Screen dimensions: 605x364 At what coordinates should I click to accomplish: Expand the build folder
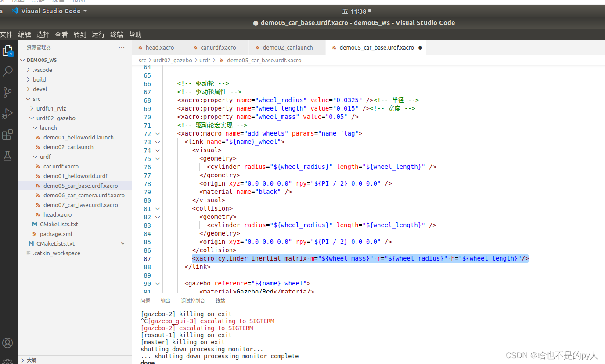(x=28, y=79)
